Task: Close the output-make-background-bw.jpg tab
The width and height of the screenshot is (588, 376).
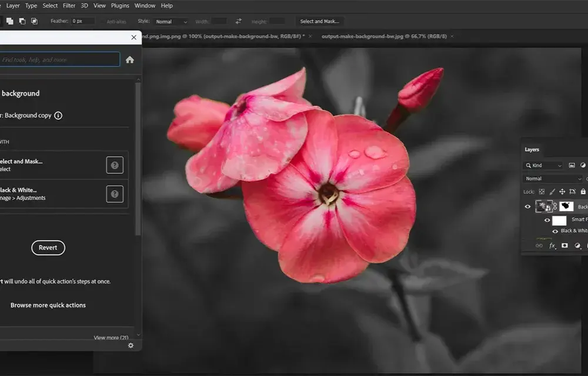Action: point(452,36)
